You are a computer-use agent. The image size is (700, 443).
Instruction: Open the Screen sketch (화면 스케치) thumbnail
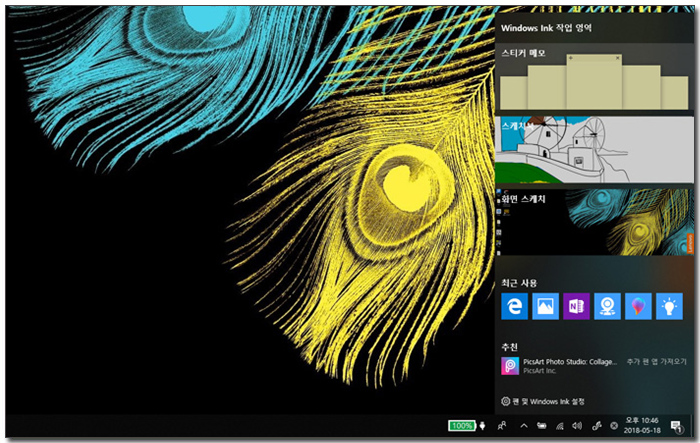coord(594,222)
